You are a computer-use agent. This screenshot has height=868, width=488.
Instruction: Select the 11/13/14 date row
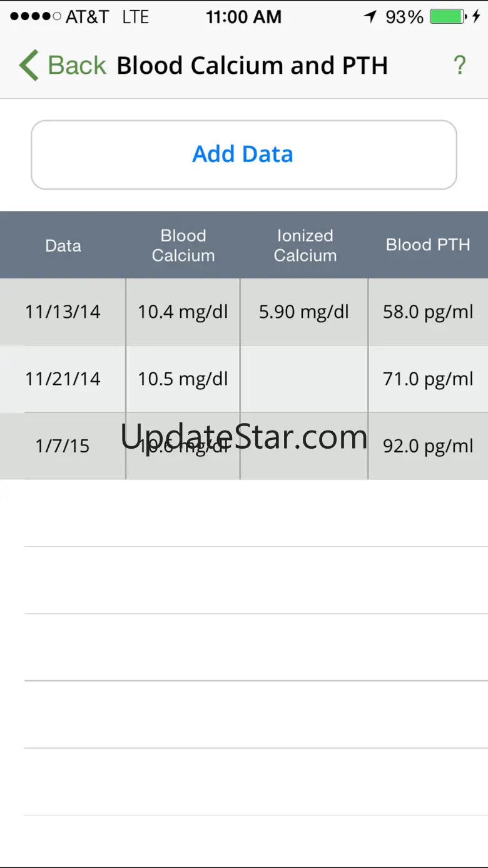[x=63, y=312]
